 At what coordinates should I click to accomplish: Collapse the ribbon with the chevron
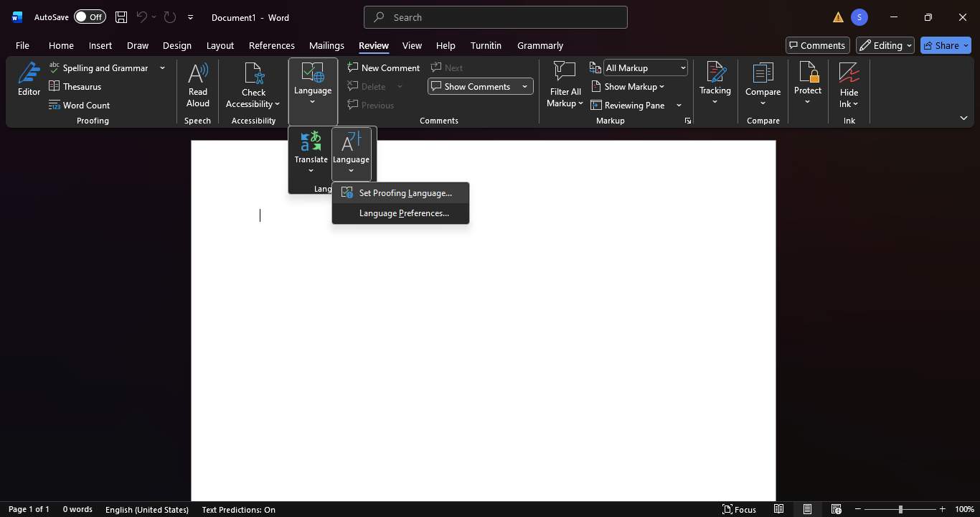click(x=963, y=118)
